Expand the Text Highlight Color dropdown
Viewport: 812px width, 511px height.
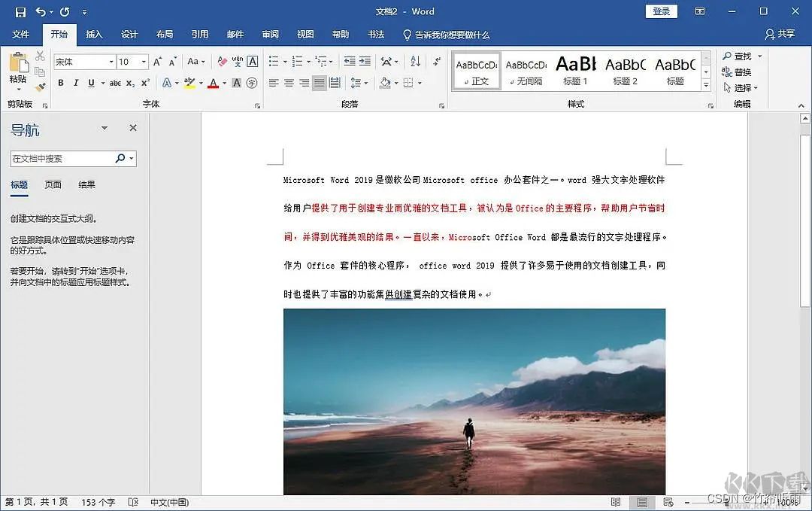coord(200,83)
